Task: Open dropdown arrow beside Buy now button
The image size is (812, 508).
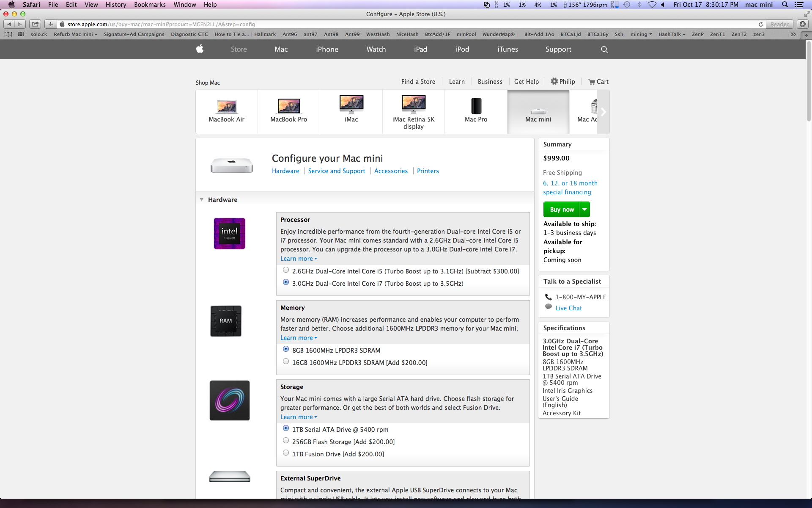Action: click(584, 210)
